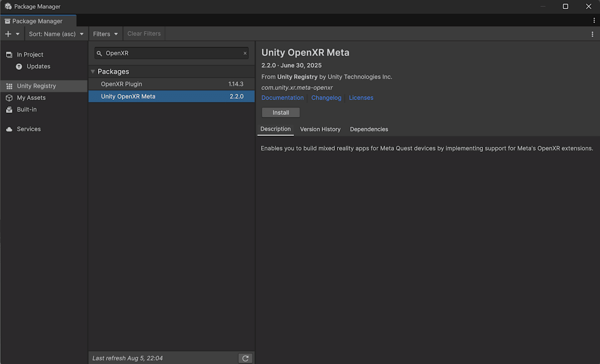600x364 pixels.
Task: Select the OpenXR Plugin package row
Action: click(171, 84)
